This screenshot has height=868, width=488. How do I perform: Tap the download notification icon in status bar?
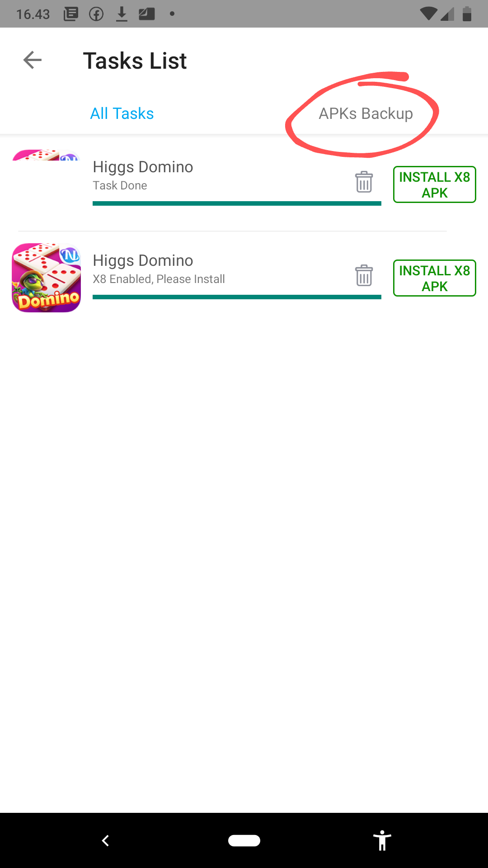point(122,14)
